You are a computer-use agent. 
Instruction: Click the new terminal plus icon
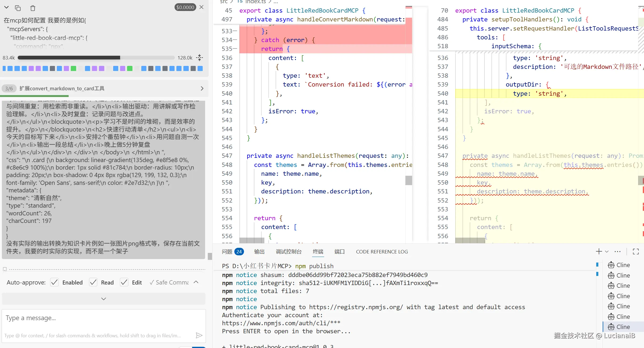tap(598, 251)
